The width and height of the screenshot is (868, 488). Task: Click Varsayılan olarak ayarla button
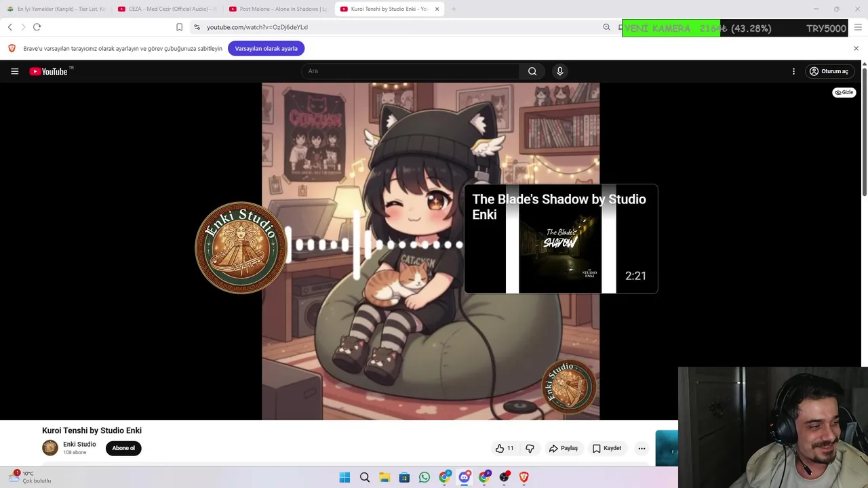267,49
